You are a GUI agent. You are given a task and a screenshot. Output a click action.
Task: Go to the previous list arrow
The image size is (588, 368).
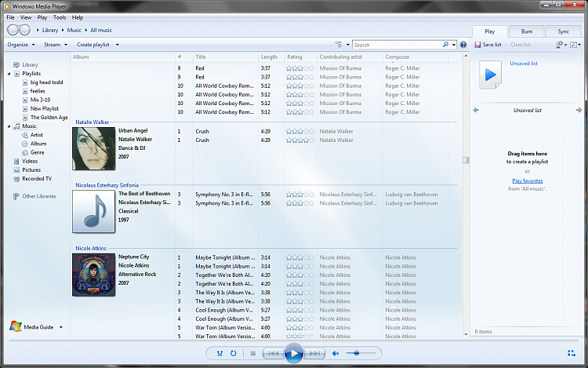(x=476, y=110)
